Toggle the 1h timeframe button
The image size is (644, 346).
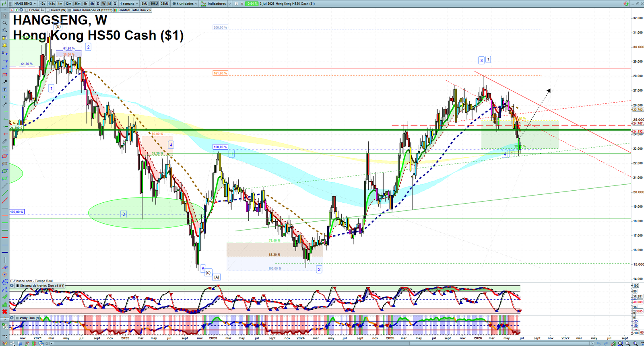click(x=85, y=4)
